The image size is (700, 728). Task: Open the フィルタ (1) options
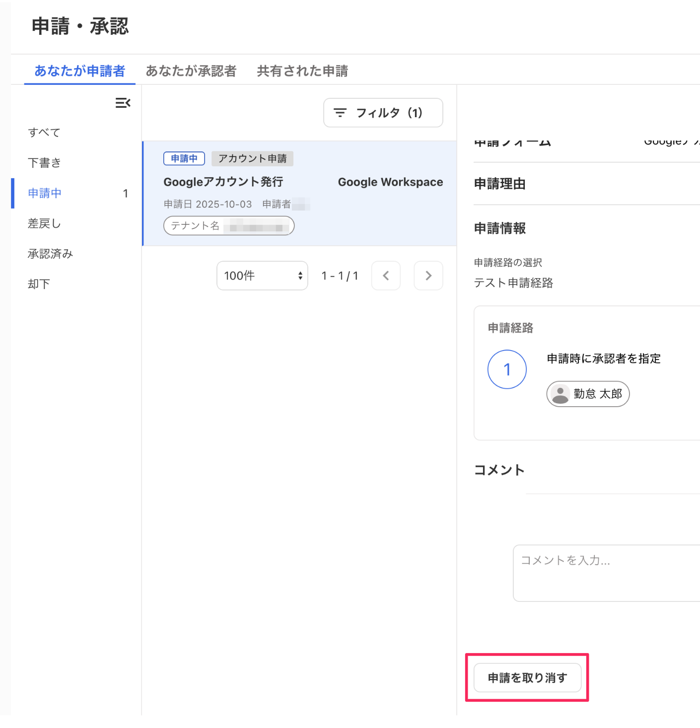pos(383,113)
